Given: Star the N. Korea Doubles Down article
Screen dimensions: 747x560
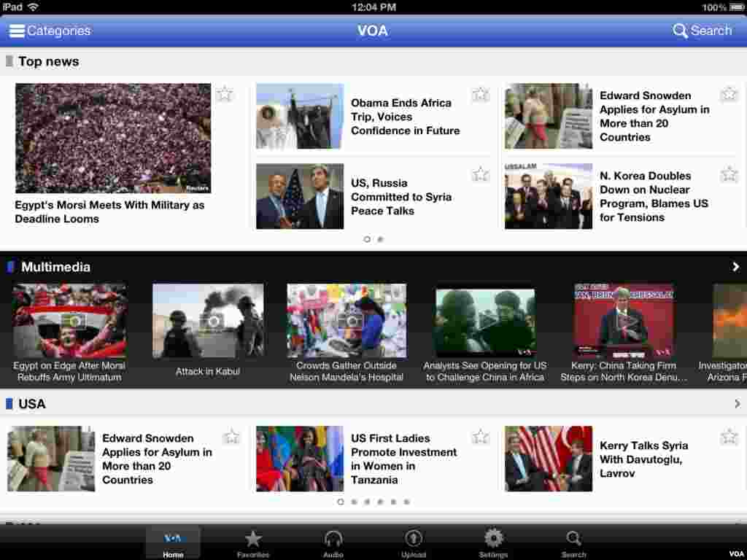Looking at the screenshot, I should tap(729, 174).
